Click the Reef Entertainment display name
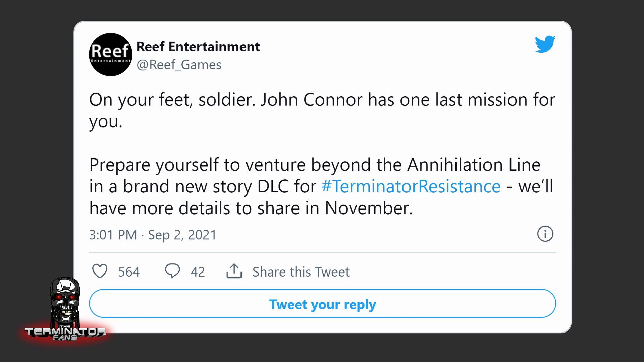Screen dimensions: 644x362 point(198,47)
